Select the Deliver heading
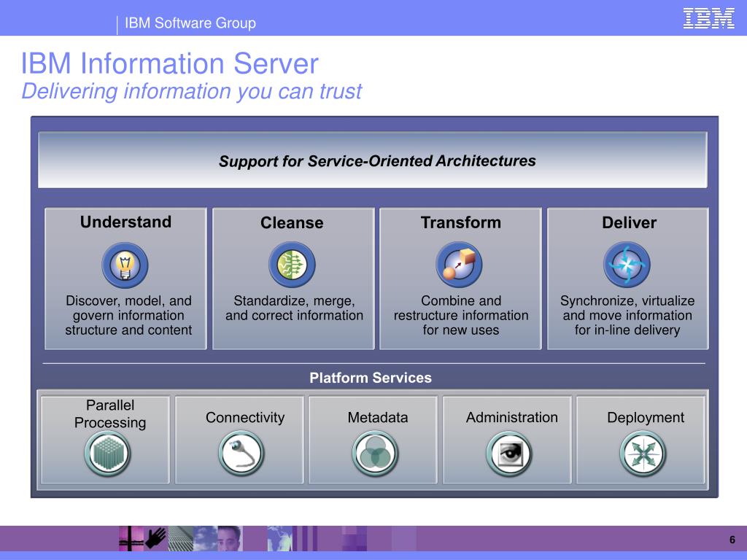The height and width of the screenshot is (560, 747). tap(629, 222)
